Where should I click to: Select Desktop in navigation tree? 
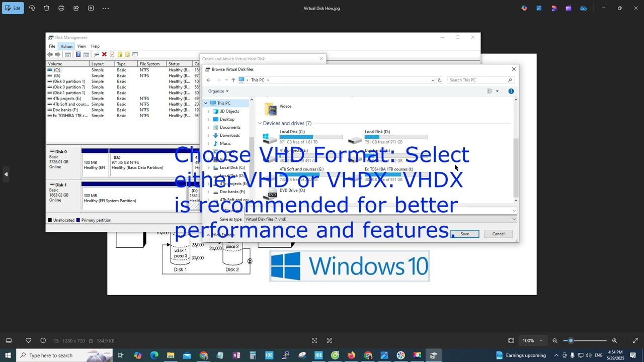(x=227, y=119)
